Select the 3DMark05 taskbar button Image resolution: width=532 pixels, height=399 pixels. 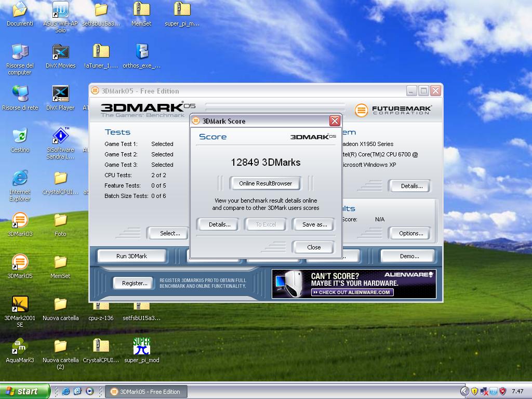(x=146, y=392)
